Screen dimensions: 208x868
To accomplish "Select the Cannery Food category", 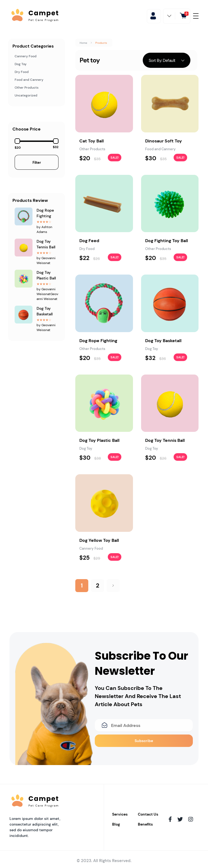I will click(25, 56).
